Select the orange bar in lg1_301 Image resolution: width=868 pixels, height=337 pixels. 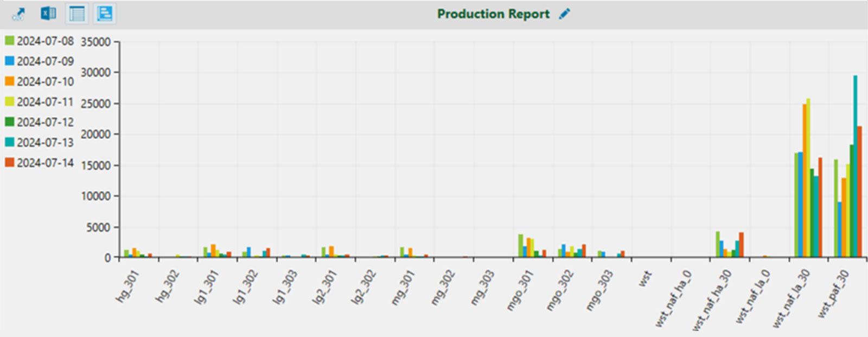213,251
